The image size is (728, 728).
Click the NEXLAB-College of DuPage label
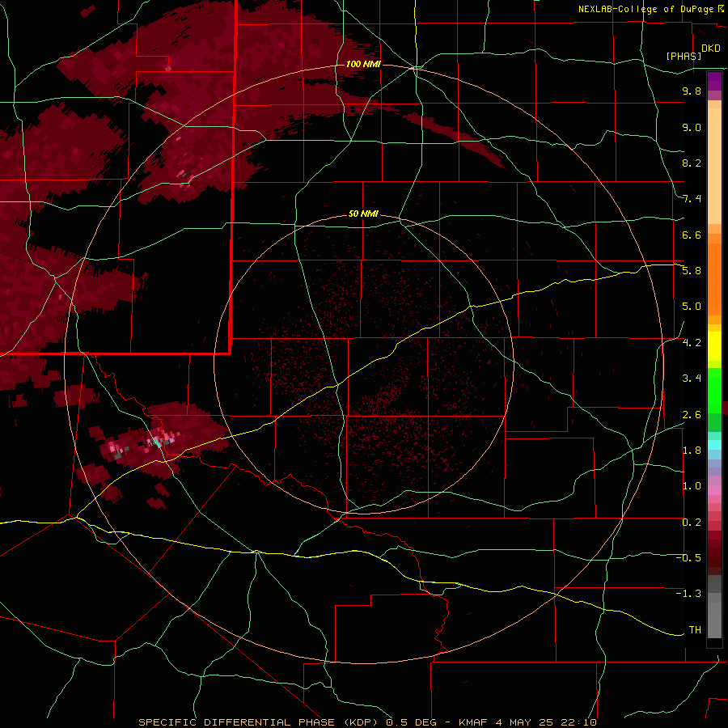647,9
